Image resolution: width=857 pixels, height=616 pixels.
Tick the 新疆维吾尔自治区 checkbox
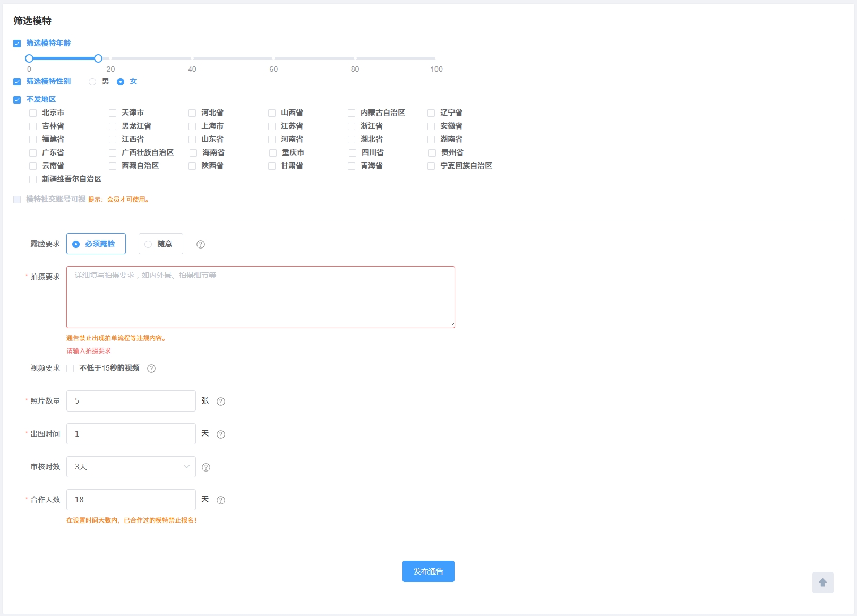pos(33,179)
